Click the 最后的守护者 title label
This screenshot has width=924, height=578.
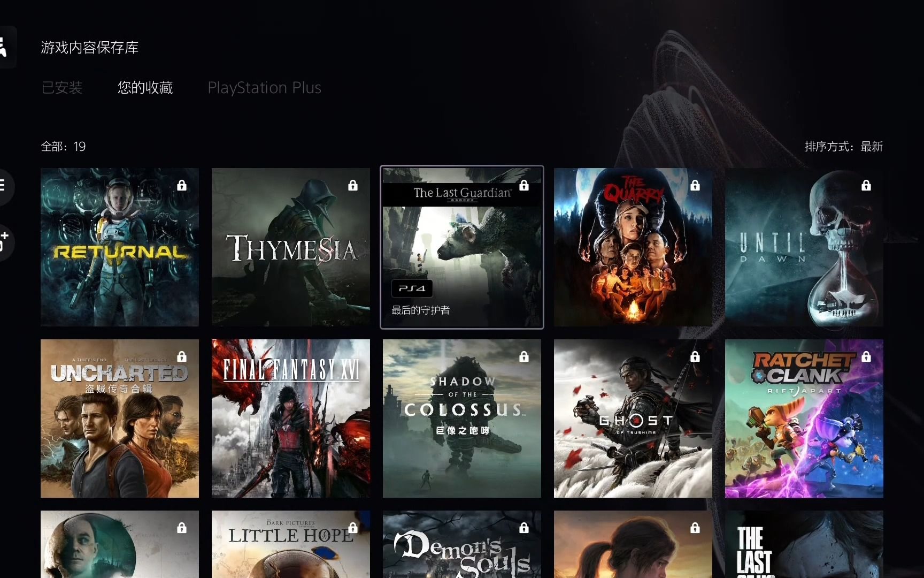point(421,310)
